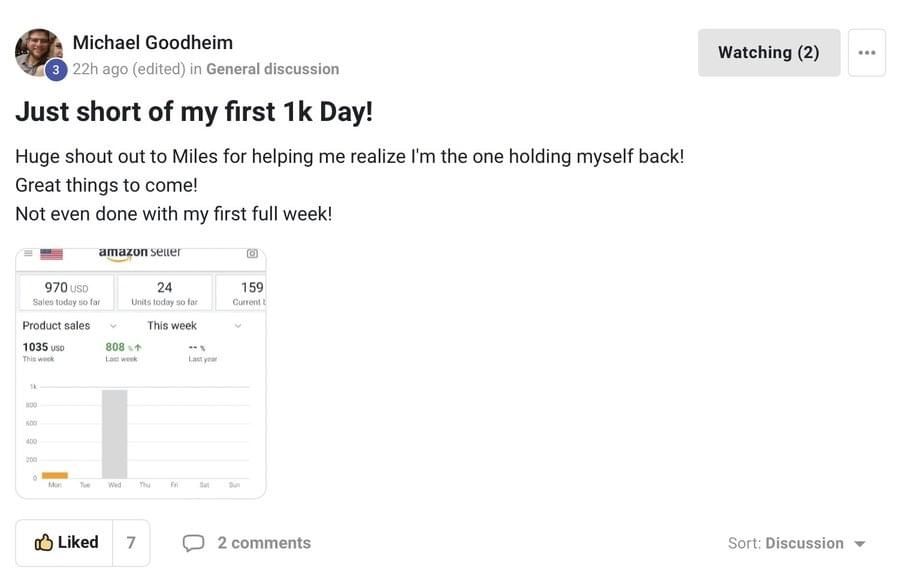900x582 pixels.
Task: Expand the Product sales dropdown chevron
Action: click(113, 326)
